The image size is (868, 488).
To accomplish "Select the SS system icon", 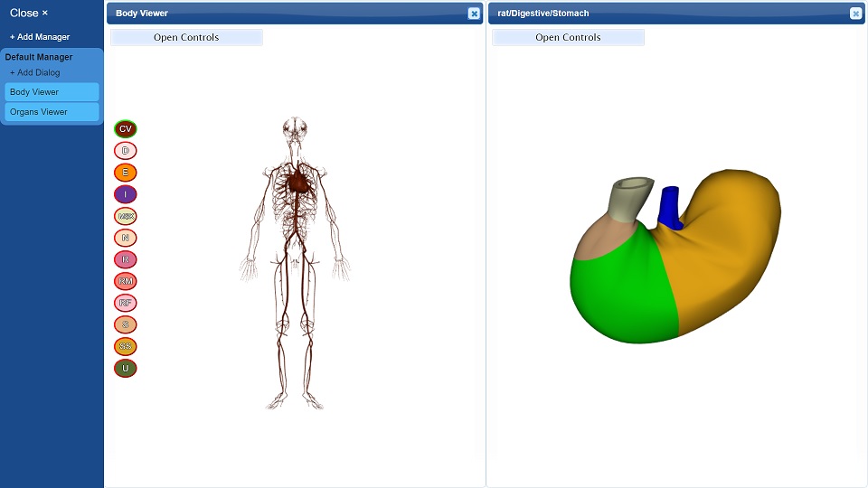I will point(125,346).
